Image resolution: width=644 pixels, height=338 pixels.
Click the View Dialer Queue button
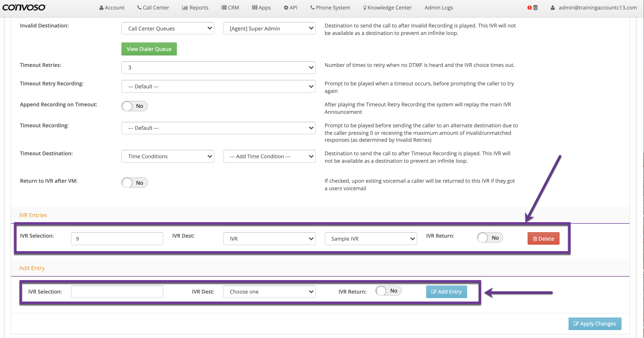(149, 49)
